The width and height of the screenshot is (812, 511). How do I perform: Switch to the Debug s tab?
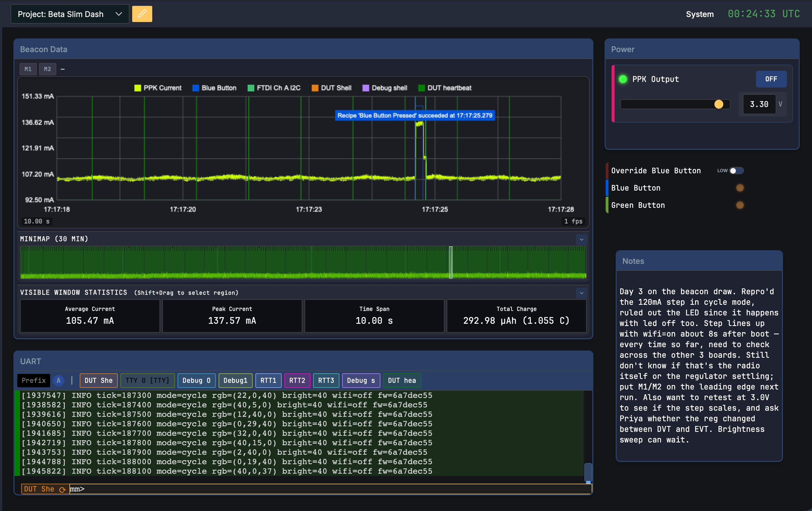[361, 380]
